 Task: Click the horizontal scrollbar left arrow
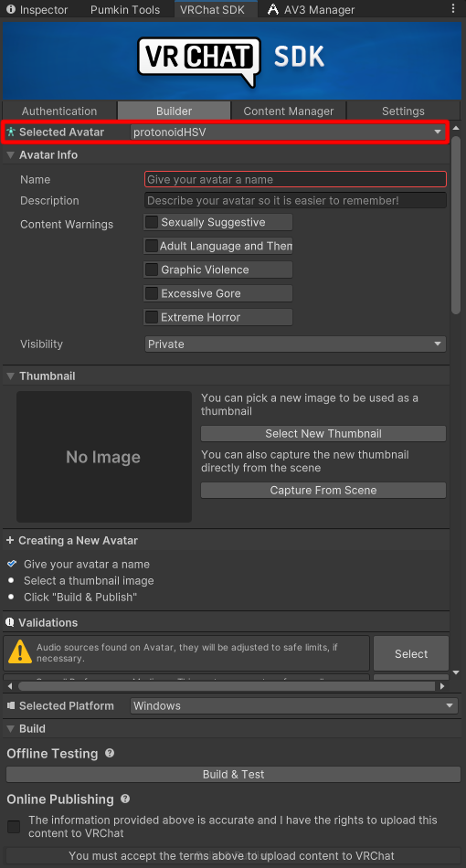(11, 686)
